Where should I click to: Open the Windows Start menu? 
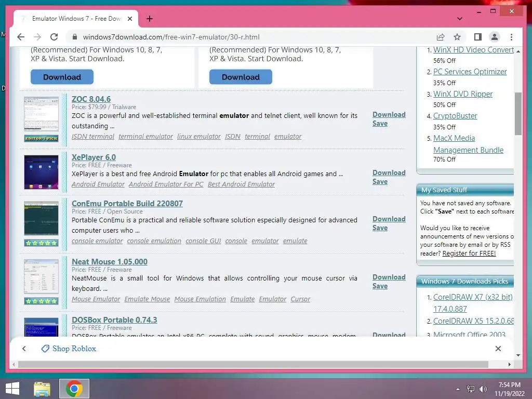coord(12,389)
